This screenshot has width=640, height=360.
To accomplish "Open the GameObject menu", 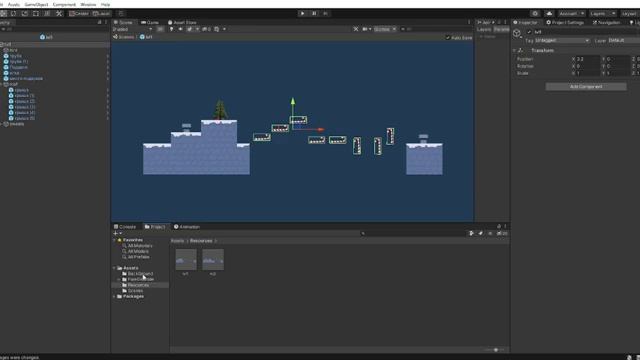I will (36, 4).
